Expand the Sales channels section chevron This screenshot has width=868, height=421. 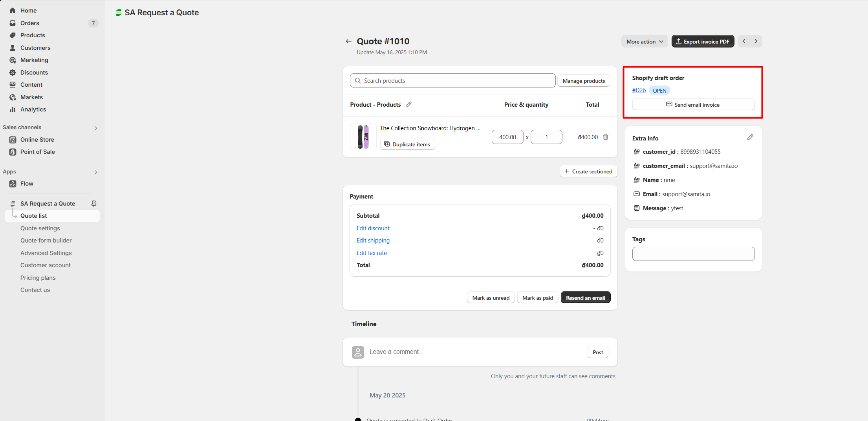[96, 128]
